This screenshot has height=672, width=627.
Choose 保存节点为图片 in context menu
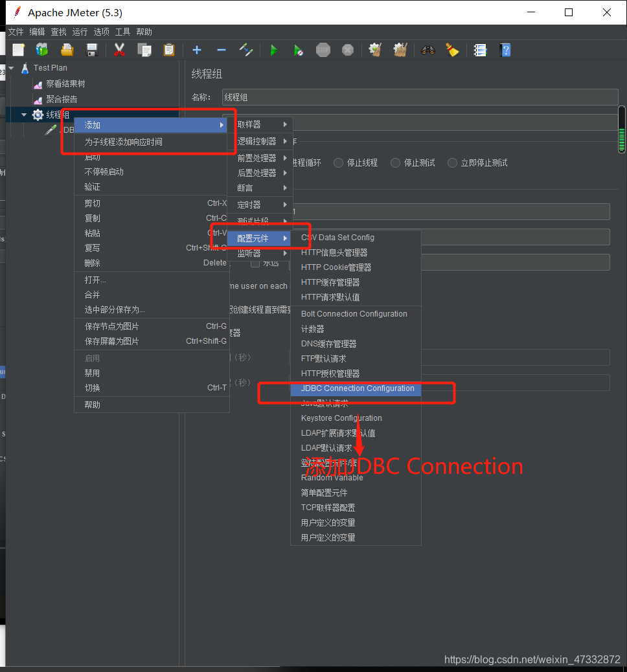[x=152, y=326]
